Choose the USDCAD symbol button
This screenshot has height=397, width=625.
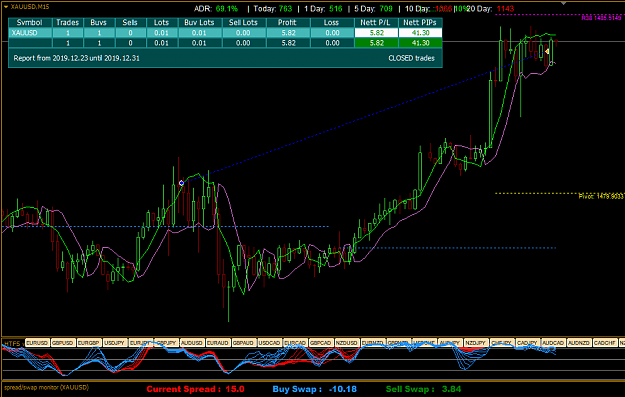pyautogui.click(x=270, y=343)
